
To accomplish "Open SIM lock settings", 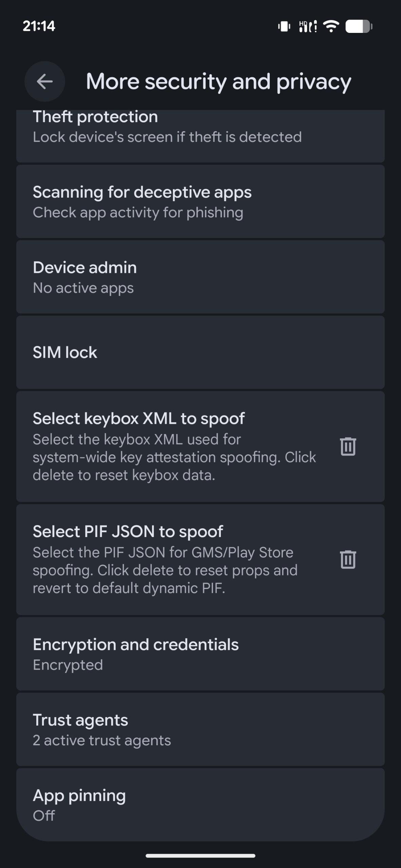I will click(x=200, y=352).
